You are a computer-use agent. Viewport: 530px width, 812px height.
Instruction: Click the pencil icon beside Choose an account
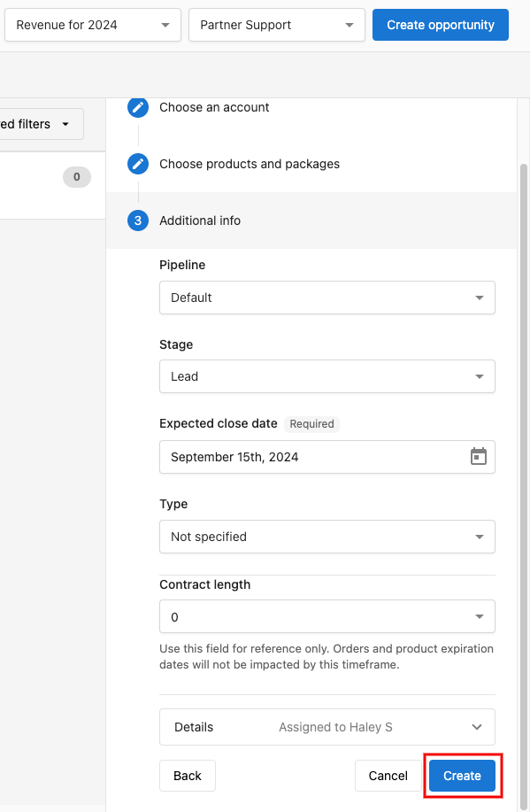pos(138,107)
